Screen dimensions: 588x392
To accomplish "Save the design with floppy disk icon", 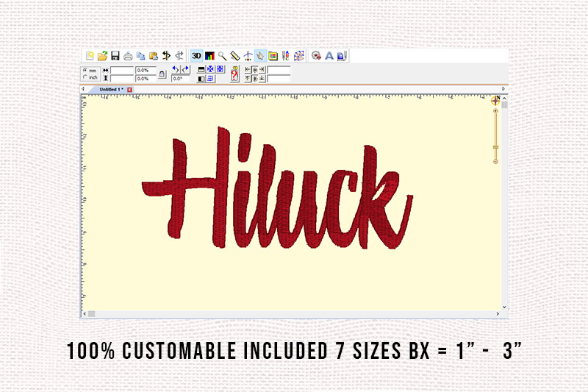I will [115, 56].
